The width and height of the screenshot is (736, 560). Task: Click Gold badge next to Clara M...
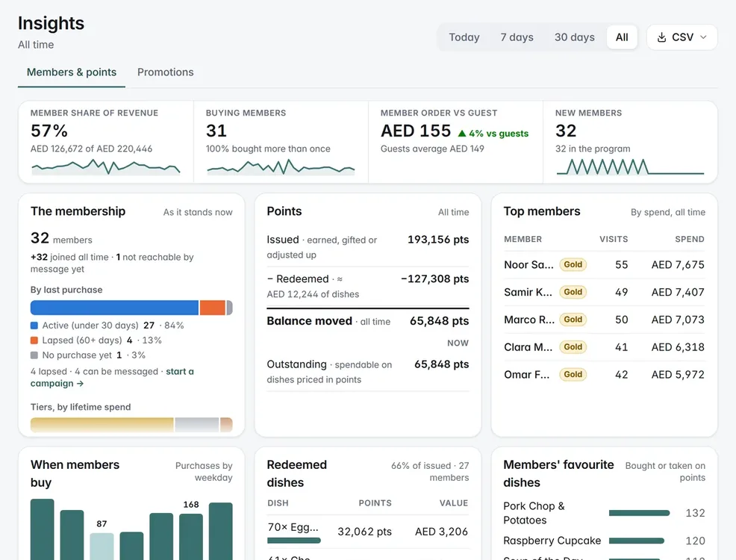[573, 347]
